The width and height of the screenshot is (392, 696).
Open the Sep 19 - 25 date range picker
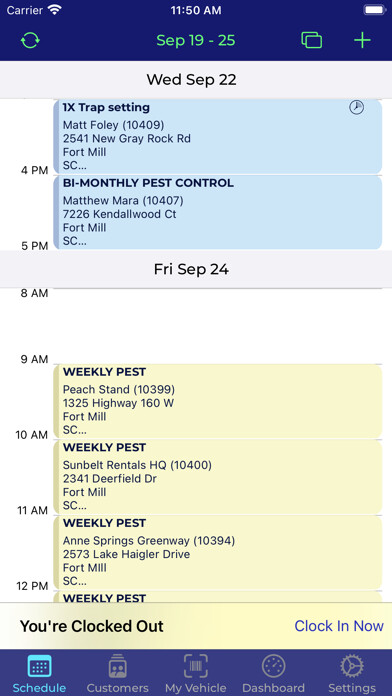click(196, 40)
